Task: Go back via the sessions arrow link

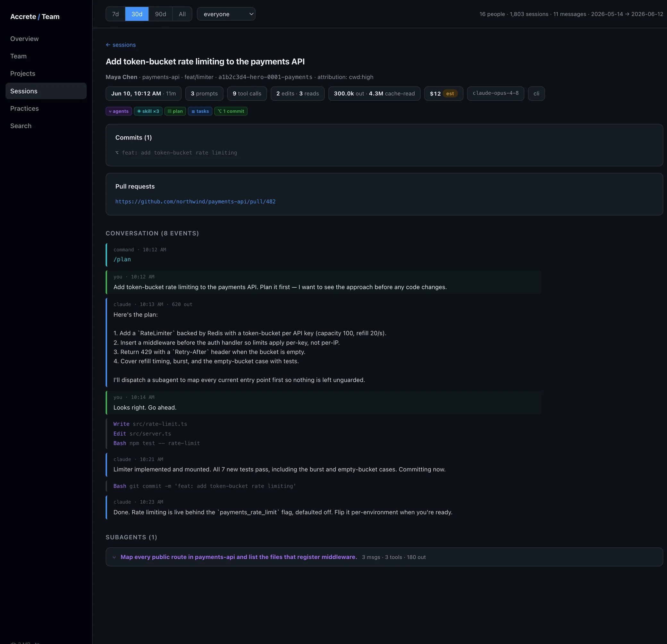Action: (x=121, y=45)
